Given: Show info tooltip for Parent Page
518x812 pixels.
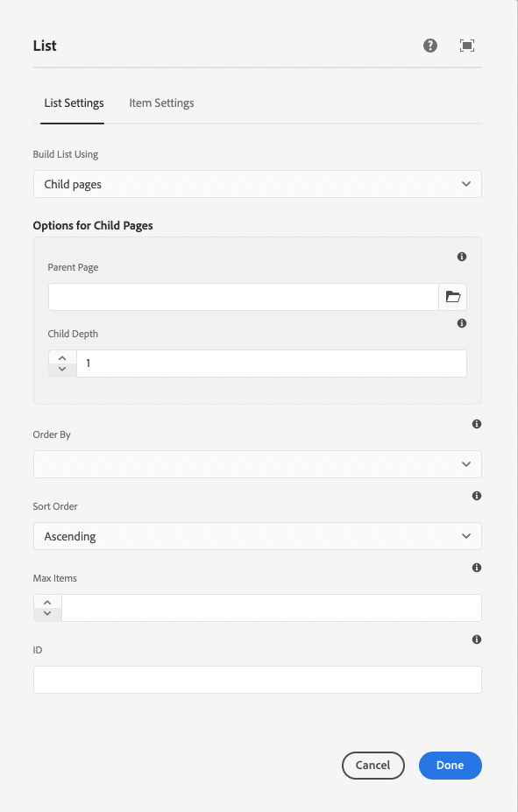Looking at the screenshot, I should point(462,257).
